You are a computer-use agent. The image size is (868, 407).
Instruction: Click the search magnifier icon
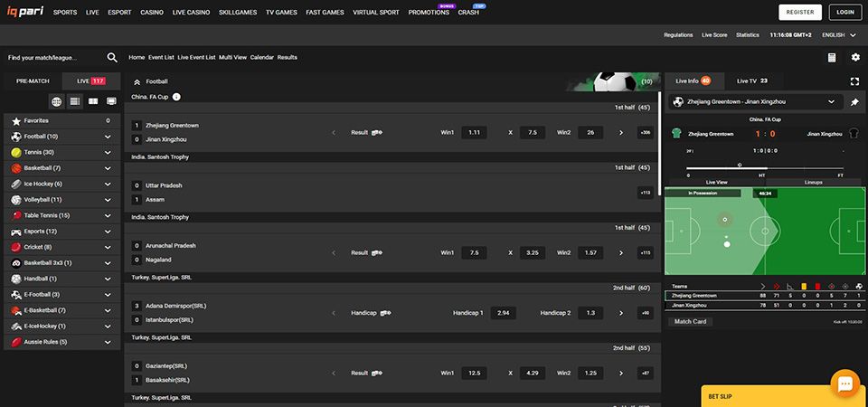(112, 58)
